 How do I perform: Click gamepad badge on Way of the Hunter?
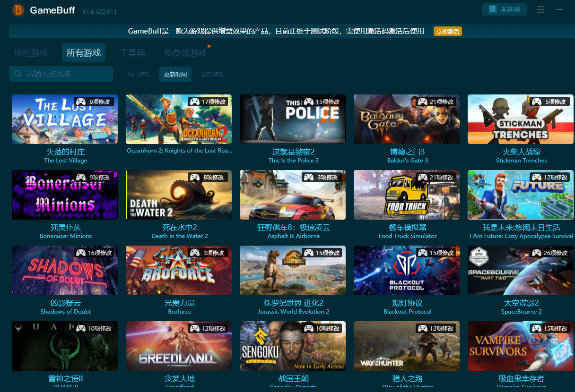pos(422,328)
